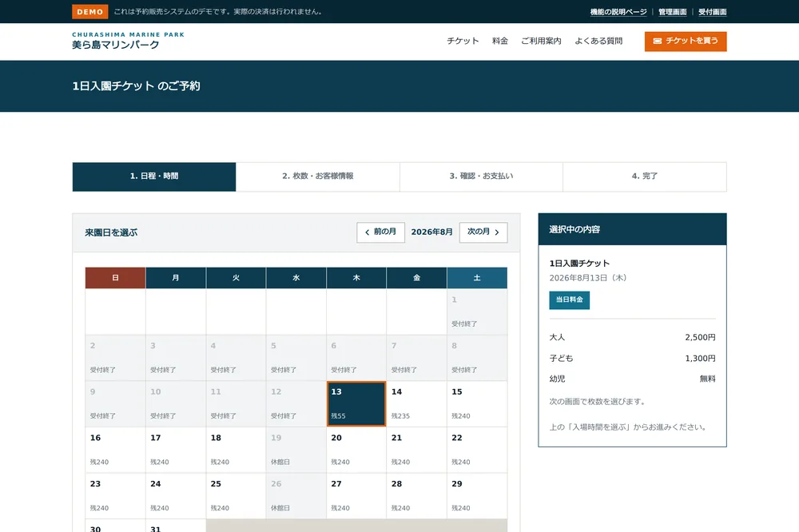Click the 子ども 1,300円 price row
The height and width of the screenshot is (532, 799).
pyautogui.click(x=632, y=358)
